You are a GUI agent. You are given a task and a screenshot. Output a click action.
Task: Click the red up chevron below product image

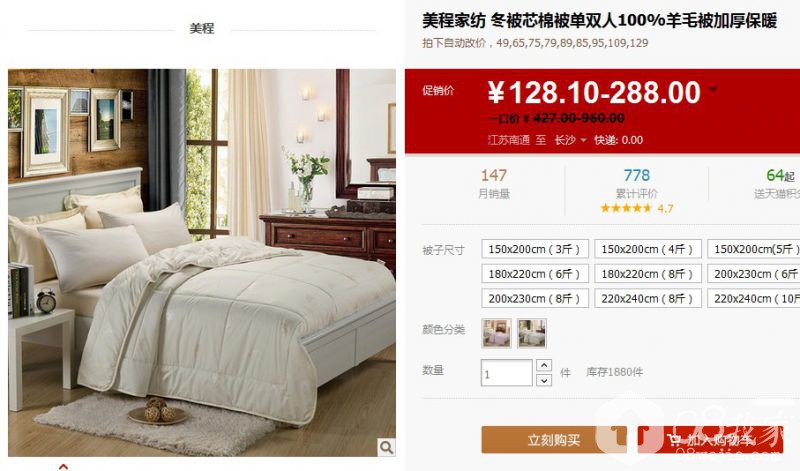coord(63,466)
